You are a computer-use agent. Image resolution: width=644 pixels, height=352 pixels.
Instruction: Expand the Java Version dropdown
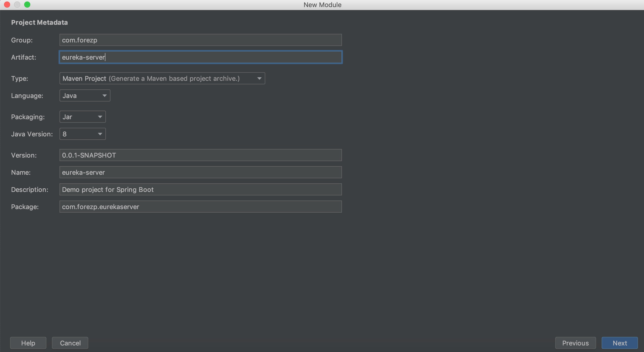tap(82, 134)
